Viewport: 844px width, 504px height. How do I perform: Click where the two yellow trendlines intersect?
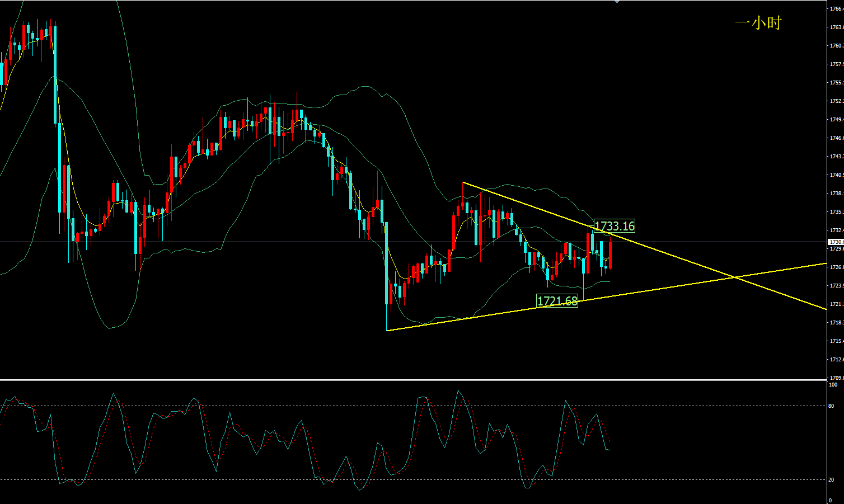pyautogui.click(x=734, y=277)
